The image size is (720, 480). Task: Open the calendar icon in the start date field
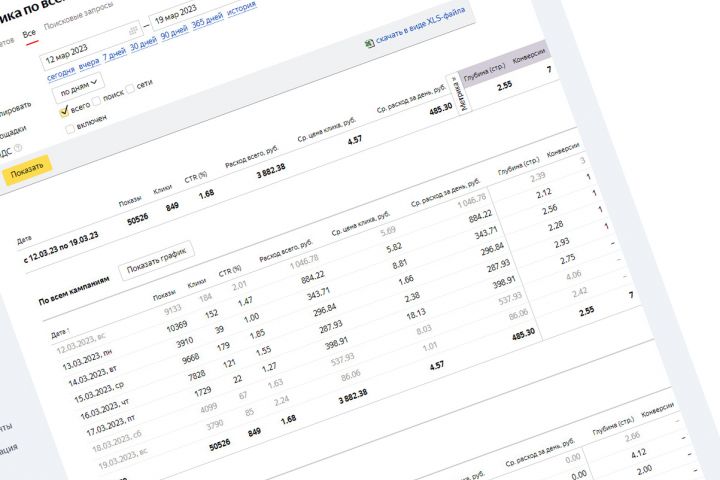pos(133,31)
